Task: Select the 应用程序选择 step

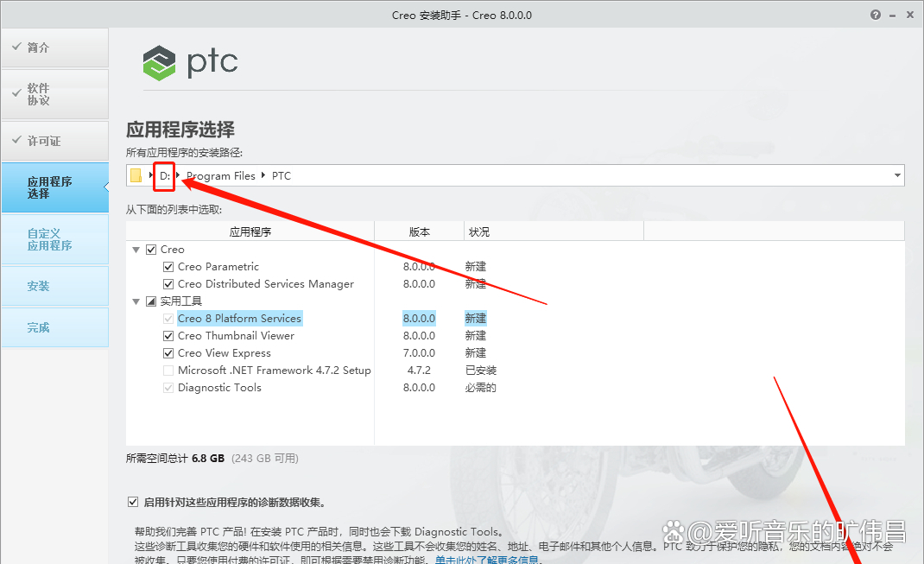Action: pyautogui.click(x=54, y=187)
